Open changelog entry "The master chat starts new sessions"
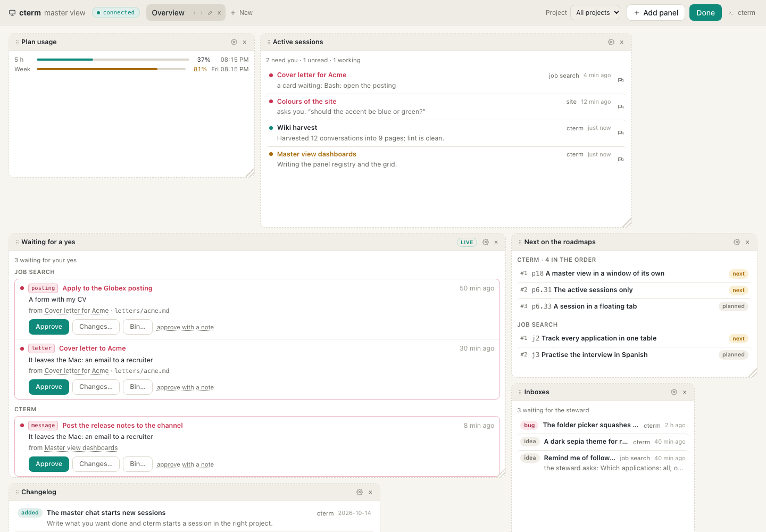The width and height of the screenshot is (766, 532). tap(194, 518)
